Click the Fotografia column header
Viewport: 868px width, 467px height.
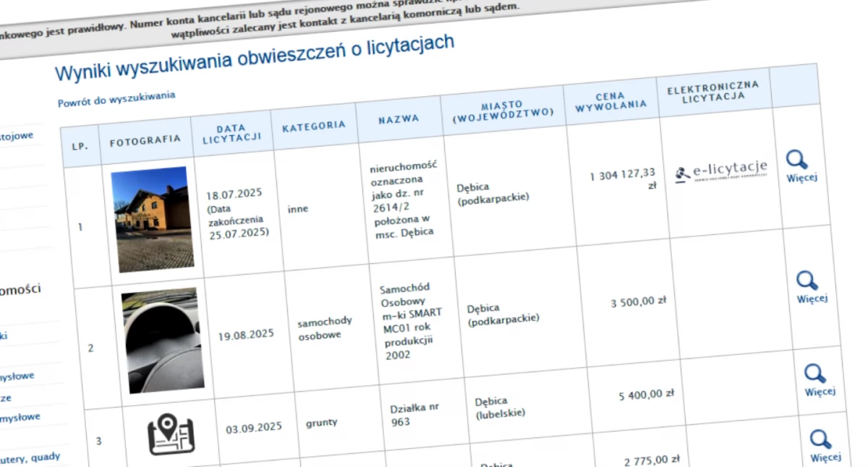(x=145, y=140)
